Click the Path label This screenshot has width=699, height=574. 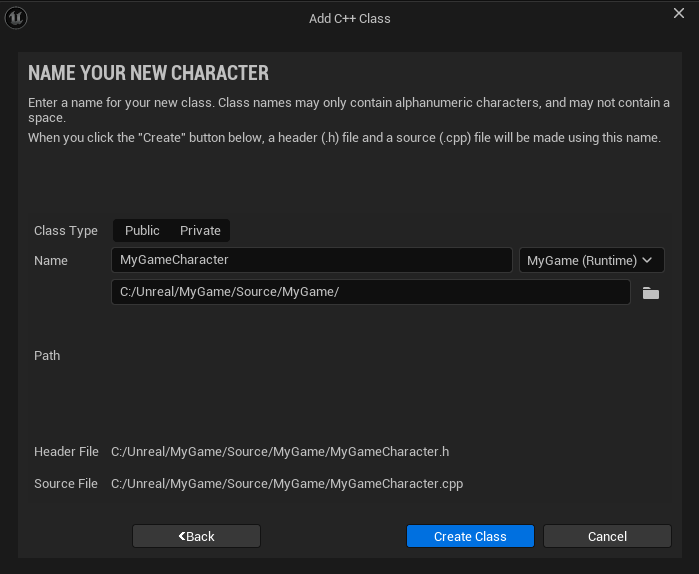[x=47, y=356]
